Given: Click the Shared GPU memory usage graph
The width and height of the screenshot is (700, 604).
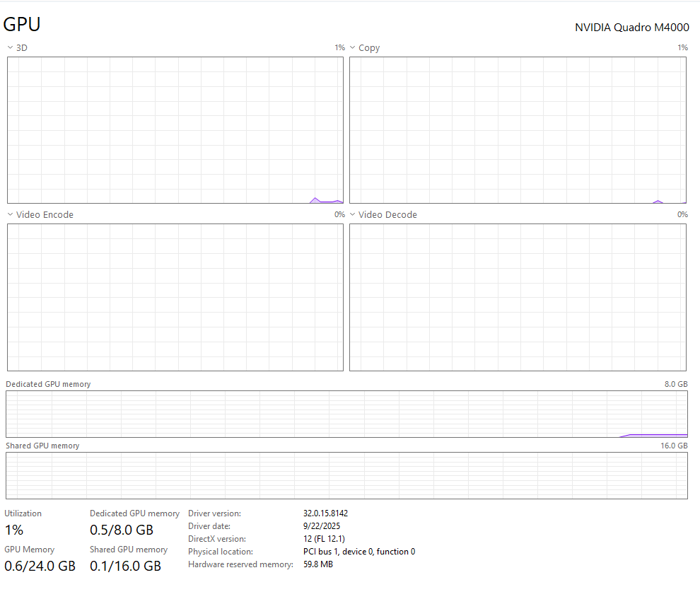Looking at the screenshot, I should coord(346,475).
